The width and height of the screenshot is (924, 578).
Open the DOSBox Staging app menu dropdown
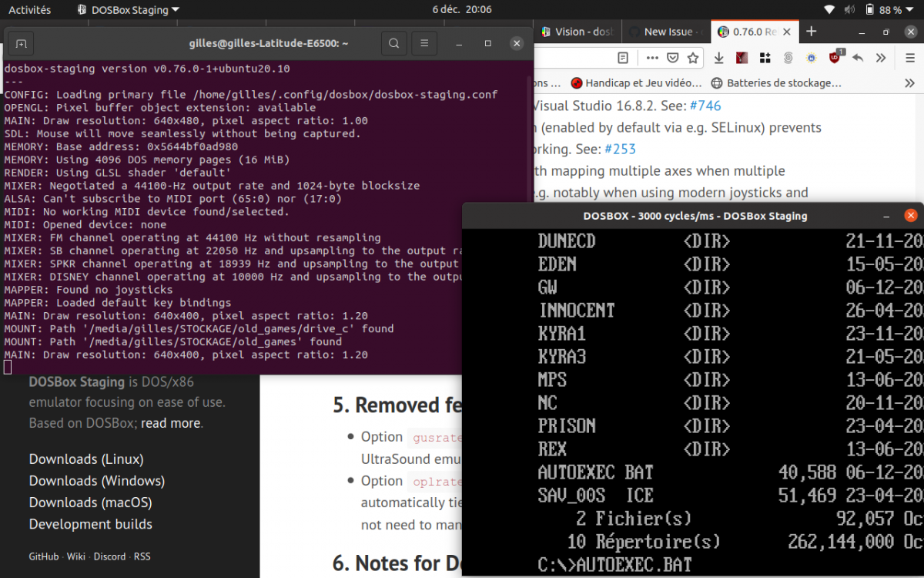[129, 10]
